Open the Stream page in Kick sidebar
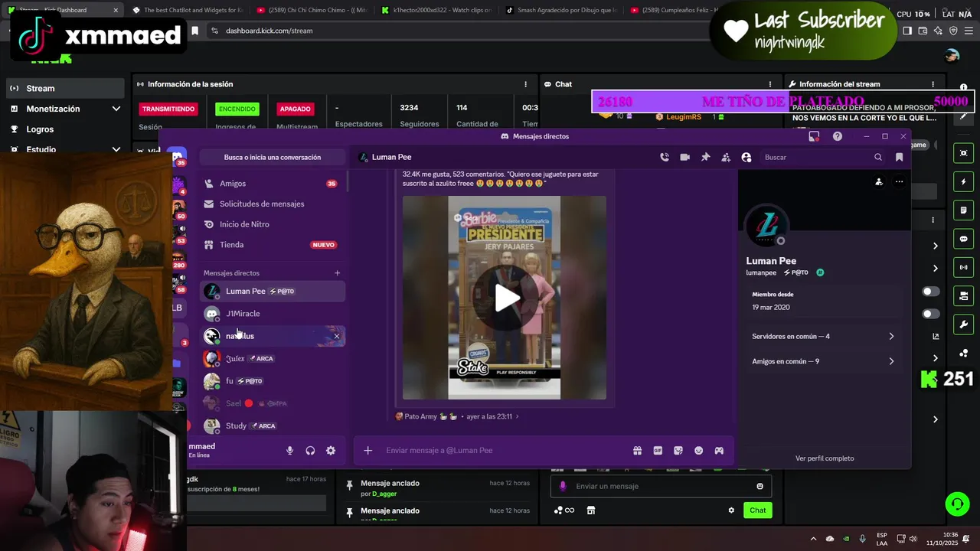Viewport: 980px width, 551px height. 64,88
